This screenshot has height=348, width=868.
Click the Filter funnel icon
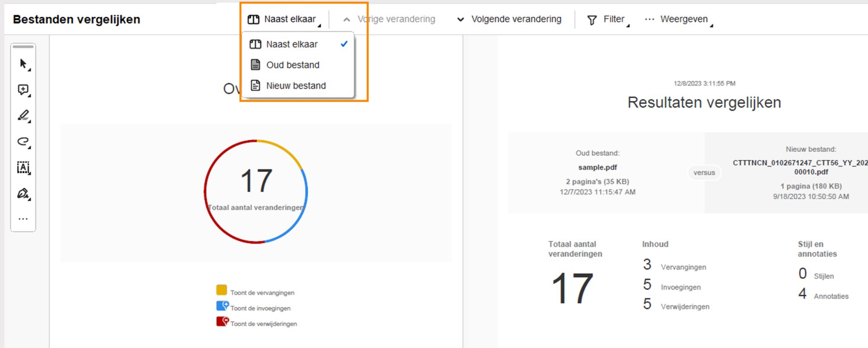tap(592, 19)
